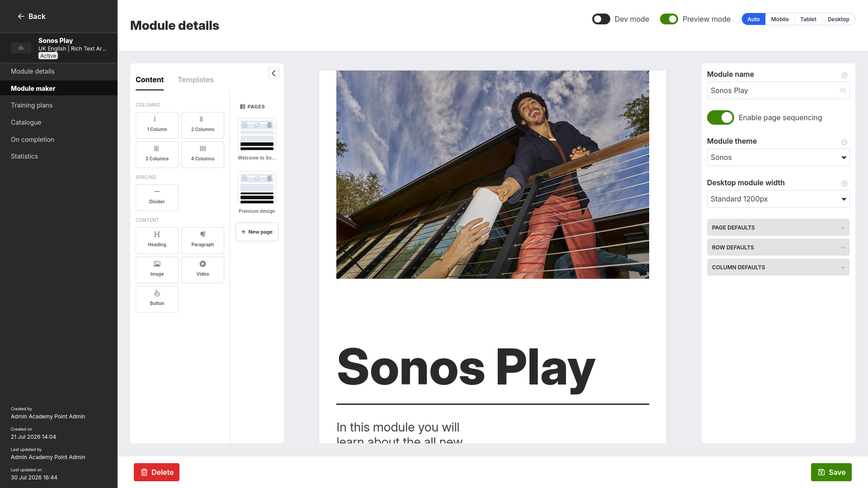Click the save icon on Welcome page thumbnail

(x=245, y=125)
